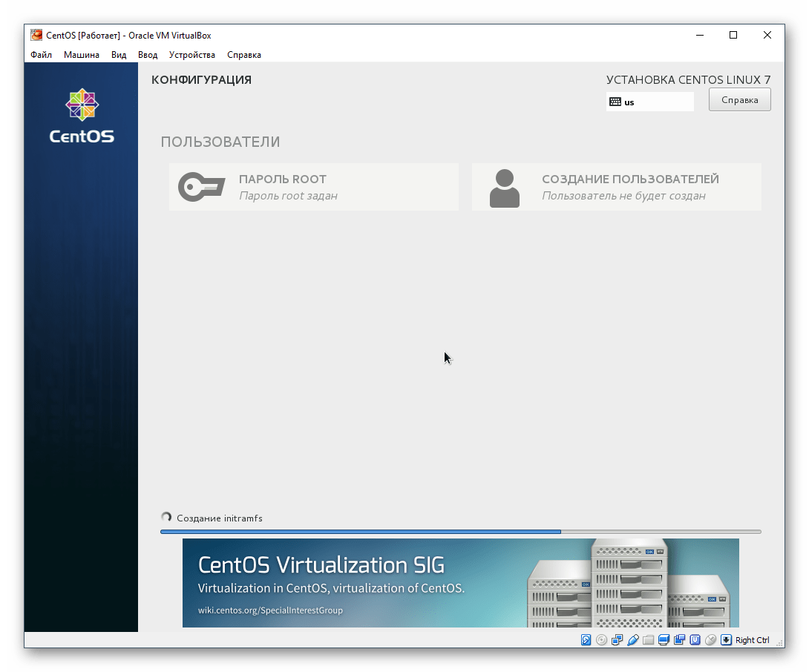Click the Справка button near keyboard layout
The width and height of the screenshot is (809, 672).
pos(739,99)
